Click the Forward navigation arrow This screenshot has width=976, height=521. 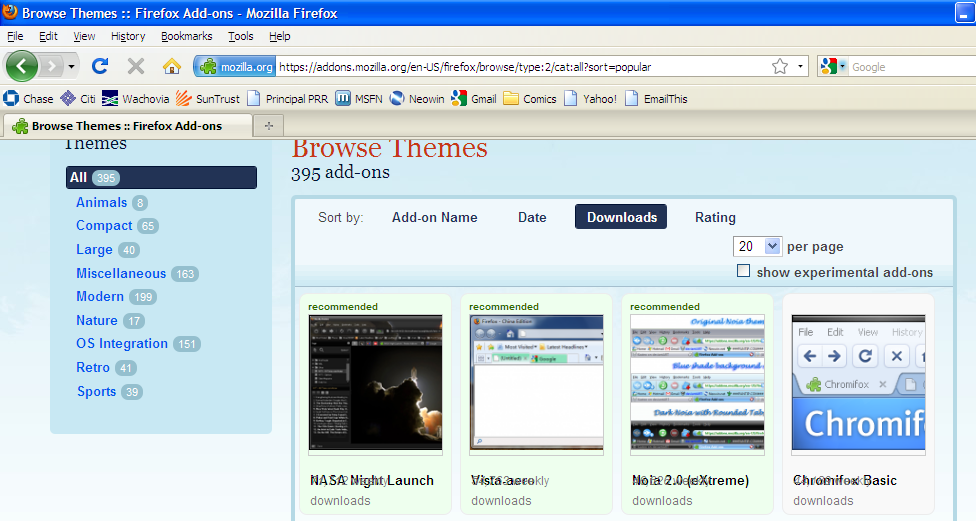tap(52, 66)
